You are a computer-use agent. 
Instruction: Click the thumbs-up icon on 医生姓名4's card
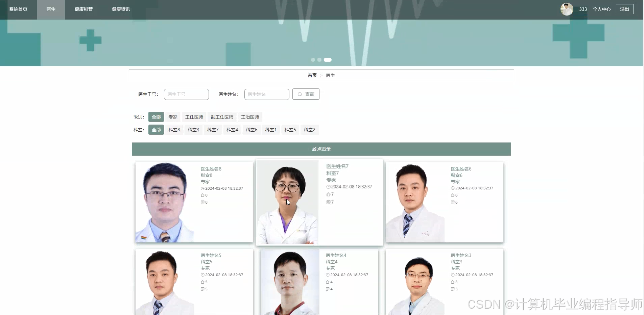[x=328, y=282]
